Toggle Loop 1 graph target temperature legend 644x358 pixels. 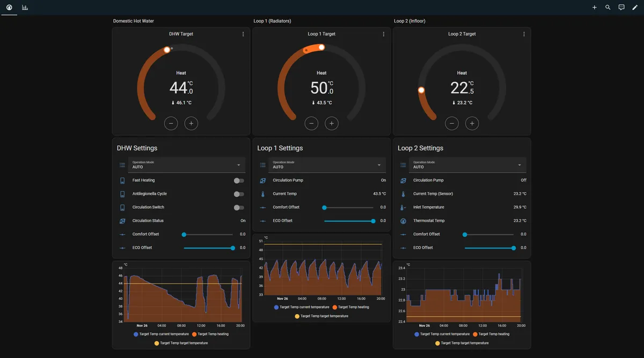pos(321,316)
